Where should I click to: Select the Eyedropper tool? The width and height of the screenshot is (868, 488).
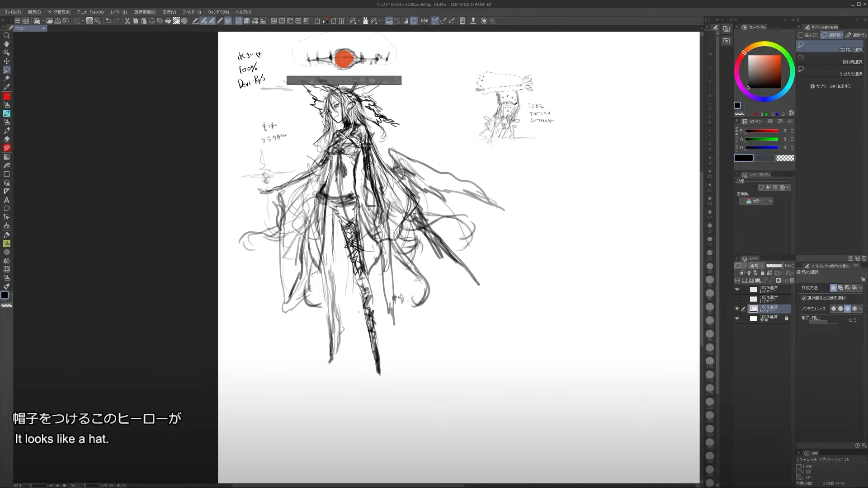coord(6,87)
